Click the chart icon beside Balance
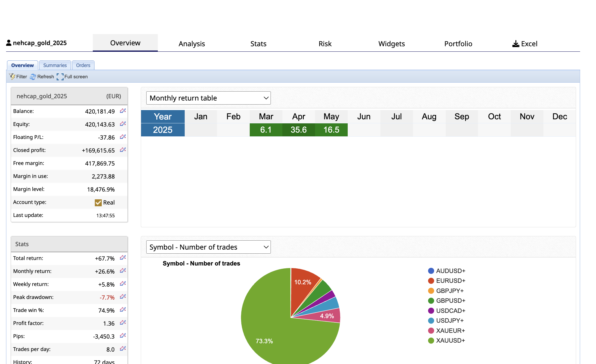This screenshot has width=596, height=364. pyautogui.click(x=123, y=111)
